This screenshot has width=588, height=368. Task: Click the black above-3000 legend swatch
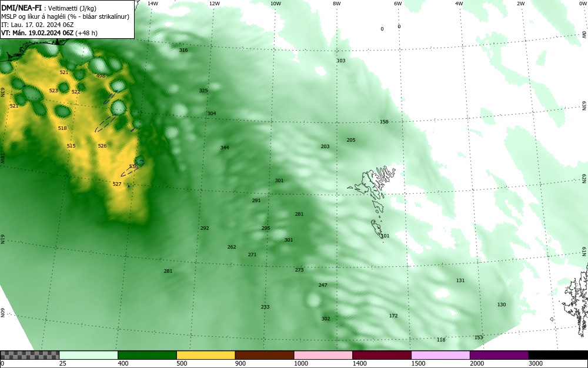[558, 355]
